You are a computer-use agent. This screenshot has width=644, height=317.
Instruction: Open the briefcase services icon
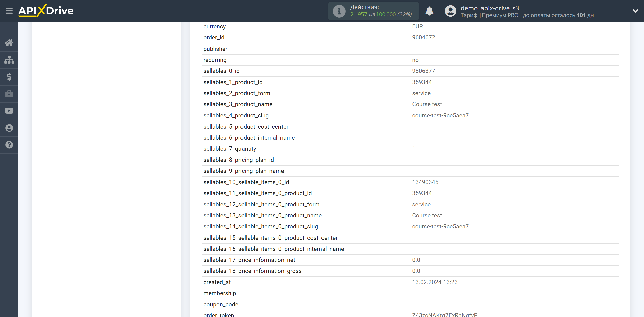click(x=9, y=94)
